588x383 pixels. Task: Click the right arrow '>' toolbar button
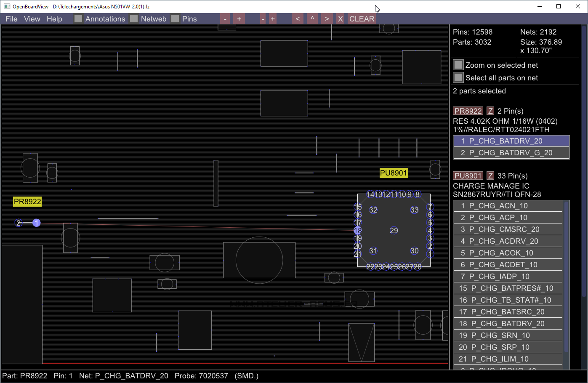pyautogui.click(x=327, y=19)
